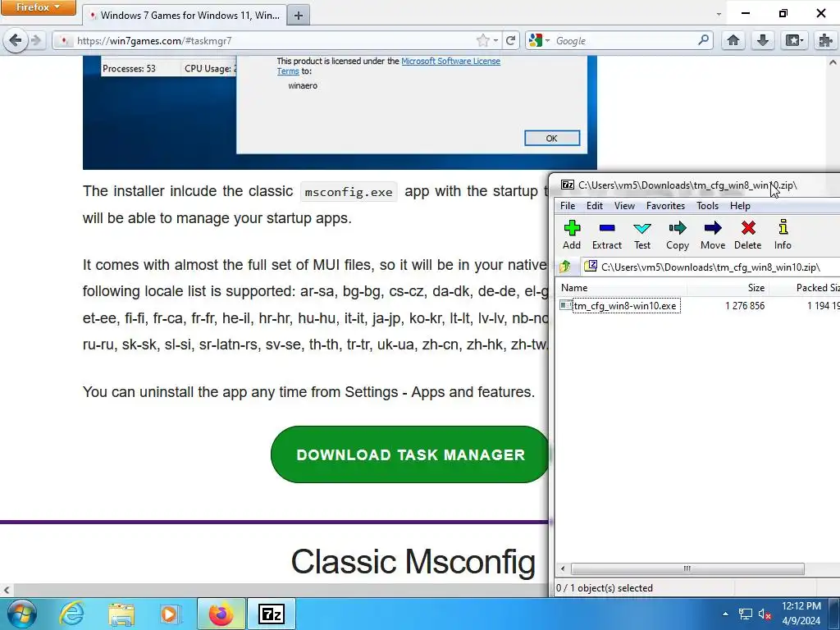Open the Firefox bookmarks menu icon

click(793, 40)
